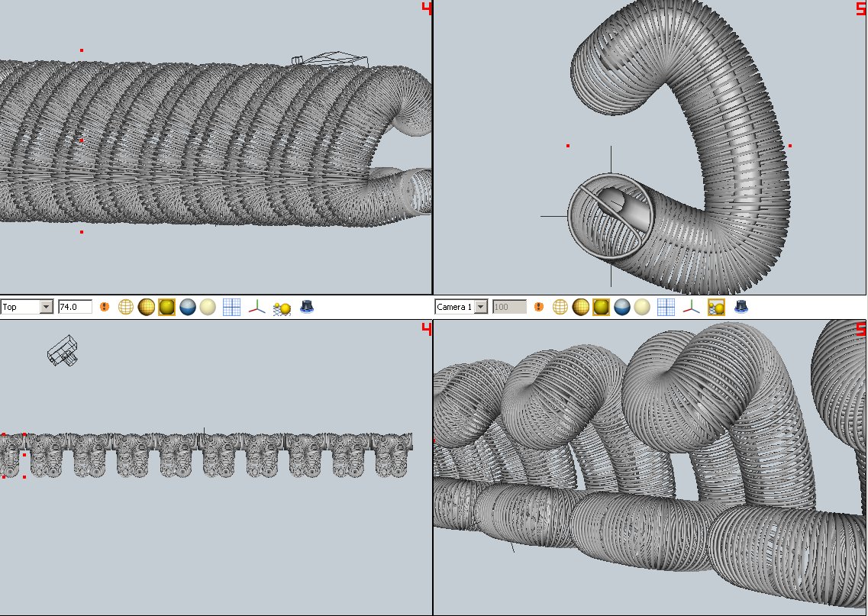Image resolution: width=868 pixels, height=616 pixels.
Task: Toggle the 3D axes icon in Top view toolbar
Action: click(257, 307)
